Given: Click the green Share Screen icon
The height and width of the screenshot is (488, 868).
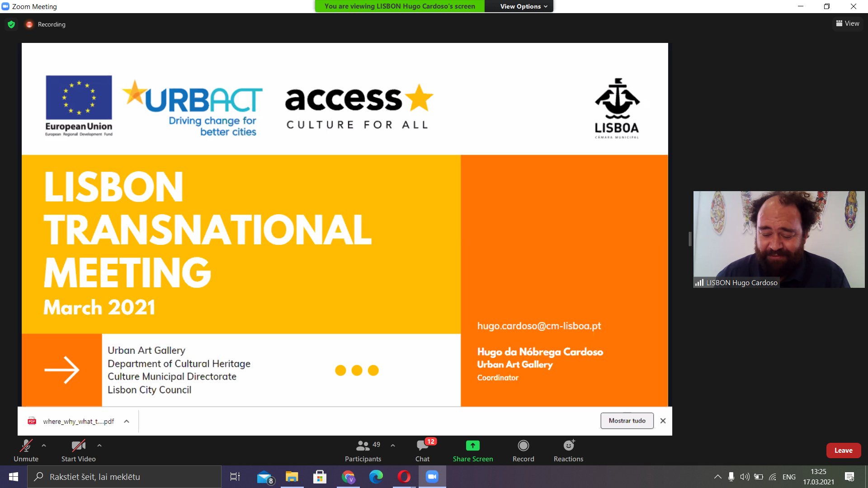Looking at the screenshot, I should pos(472,446).
